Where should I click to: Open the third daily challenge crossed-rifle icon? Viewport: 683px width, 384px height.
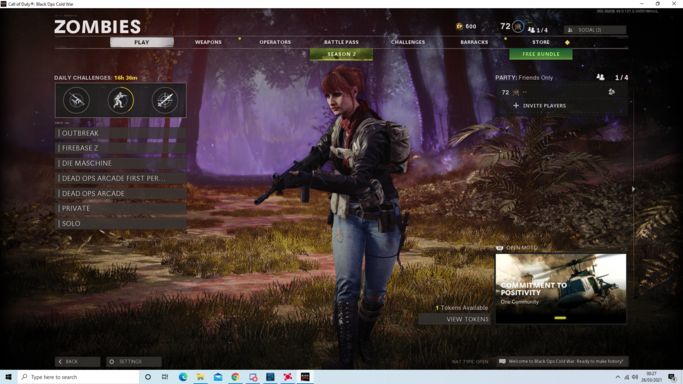pyautogui.click(x=165, y=100)
